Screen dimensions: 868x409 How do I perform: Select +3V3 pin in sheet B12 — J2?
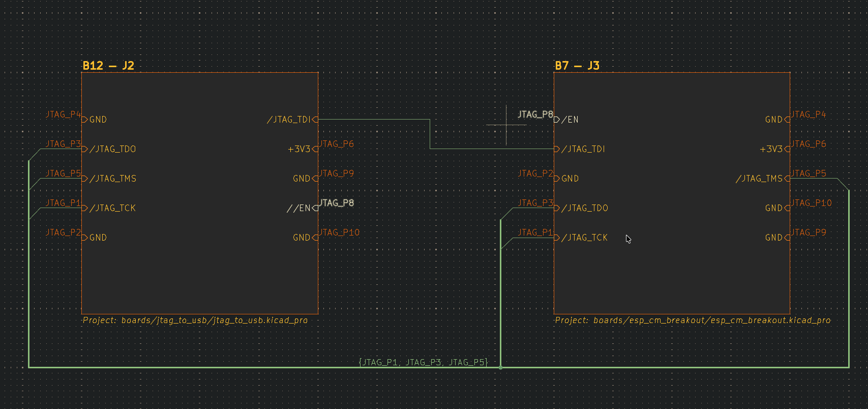point(303,149)
